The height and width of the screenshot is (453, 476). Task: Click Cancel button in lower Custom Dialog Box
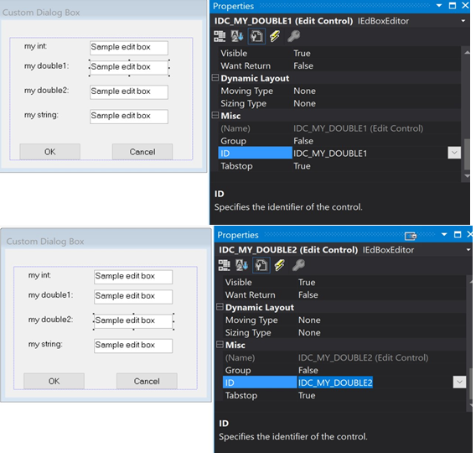(147, 381)
